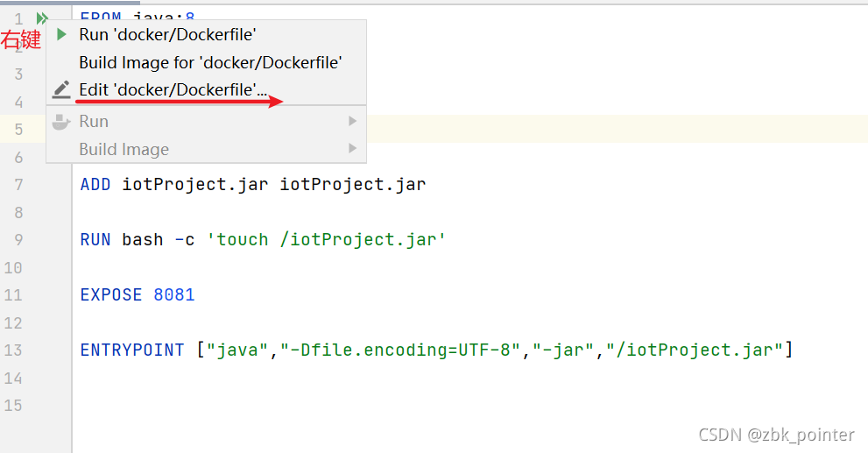
Task: Choose Build Image for 'docker/Dockerfile'
Action: coord(210,62)
